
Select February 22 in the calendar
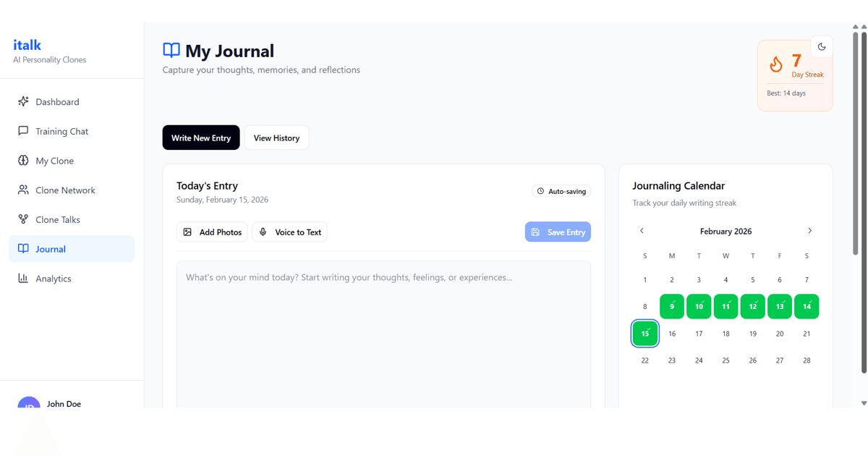click(645, 360)
